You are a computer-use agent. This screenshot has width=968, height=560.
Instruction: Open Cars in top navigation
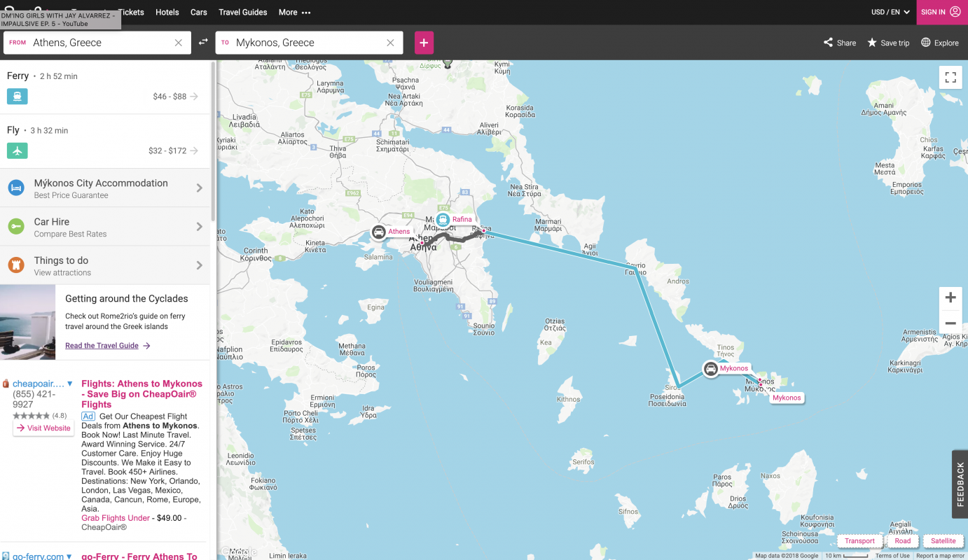point(199,12)
